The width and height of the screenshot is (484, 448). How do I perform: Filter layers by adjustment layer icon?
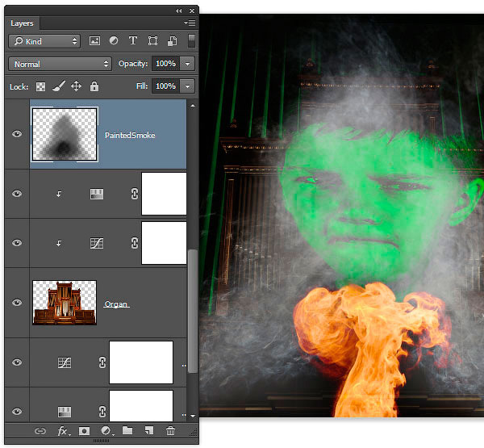click(x=114, y=41)
